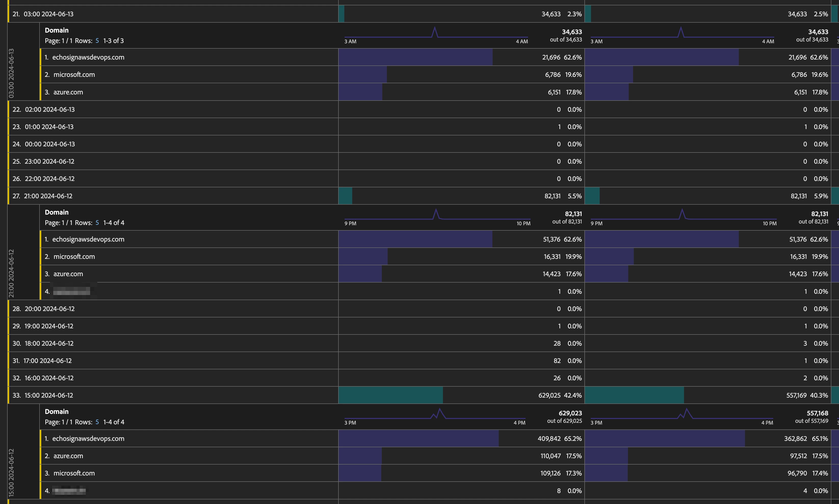This screenshot has width=839, height=504.
Task: Click row 22, 02:00 2024-06-13
Action: (x=50, y=110)
